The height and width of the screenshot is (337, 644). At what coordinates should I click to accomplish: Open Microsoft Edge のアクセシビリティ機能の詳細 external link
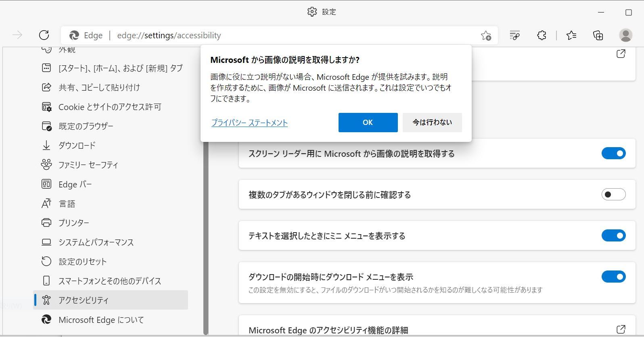[x=621, y=329]
